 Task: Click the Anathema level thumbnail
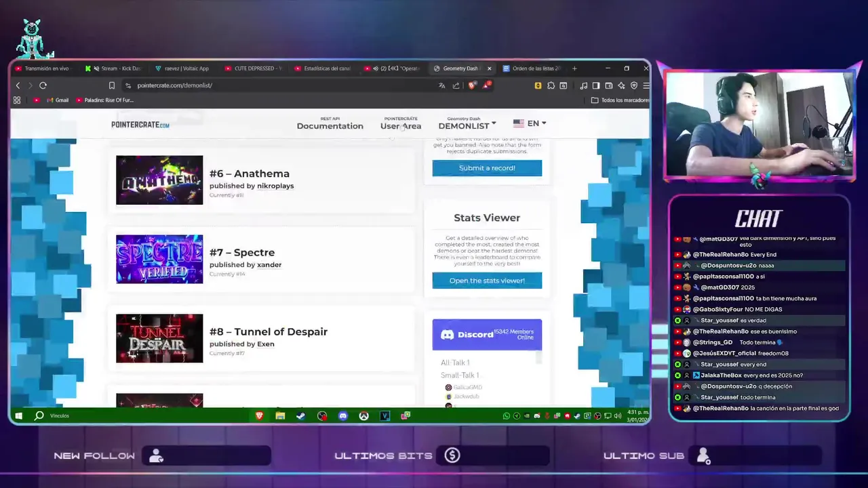tap(159, 180)
